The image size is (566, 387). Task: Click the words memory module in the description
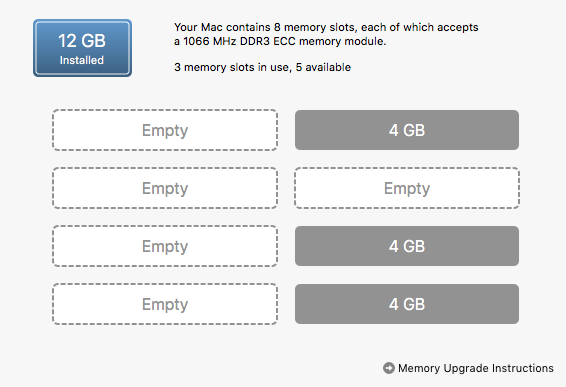click(x=343, y=41)
